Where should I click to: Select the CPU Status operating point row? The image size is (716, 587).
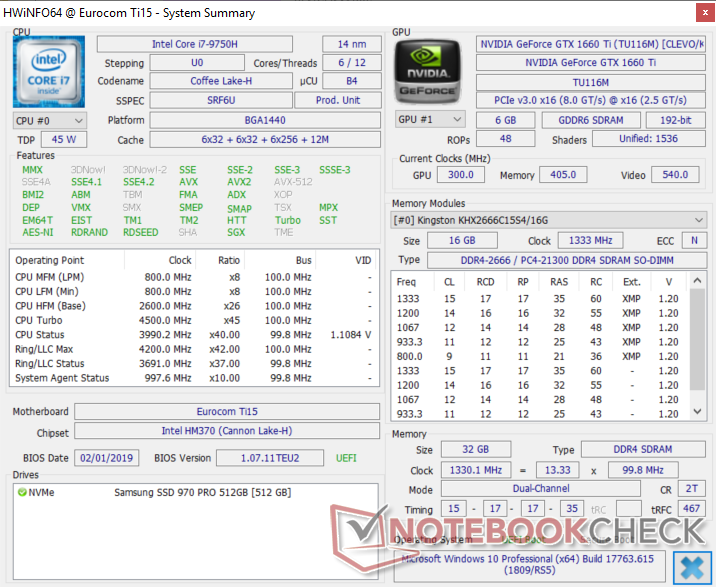coord(194,335)
